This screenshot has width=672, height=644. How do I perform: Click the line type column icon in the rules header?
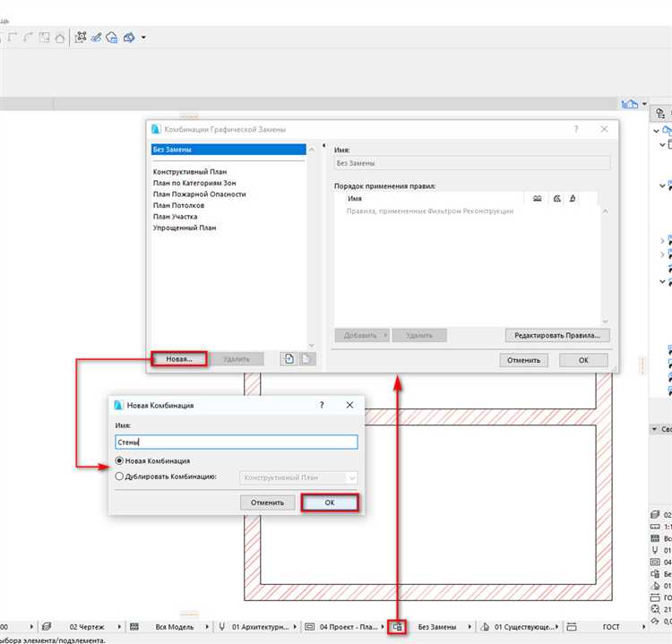click(x=537, y=198)
